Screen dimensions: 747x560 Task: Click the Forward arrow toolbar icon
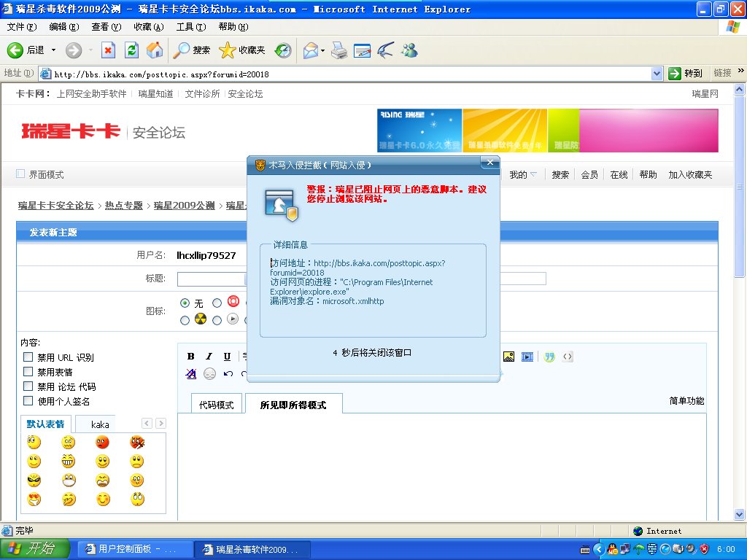point(74,50)
